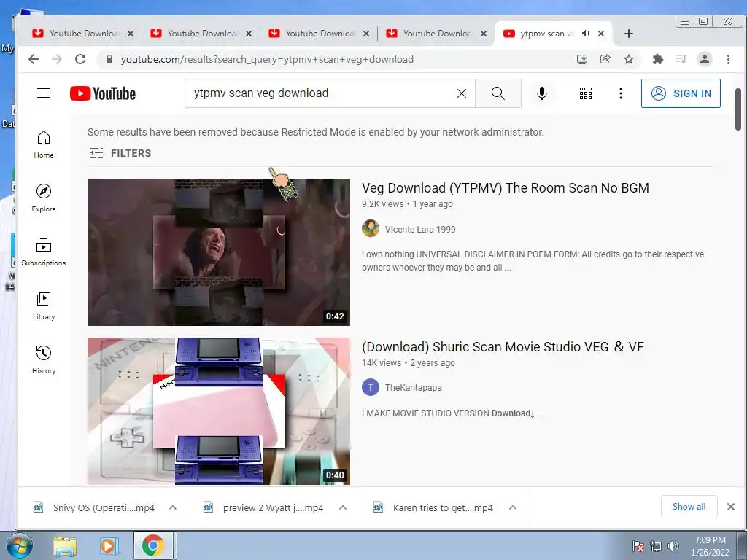Viewport: 747px width, 560px height.
Task: Open Library in the sidebar
Action: (44, 306)
